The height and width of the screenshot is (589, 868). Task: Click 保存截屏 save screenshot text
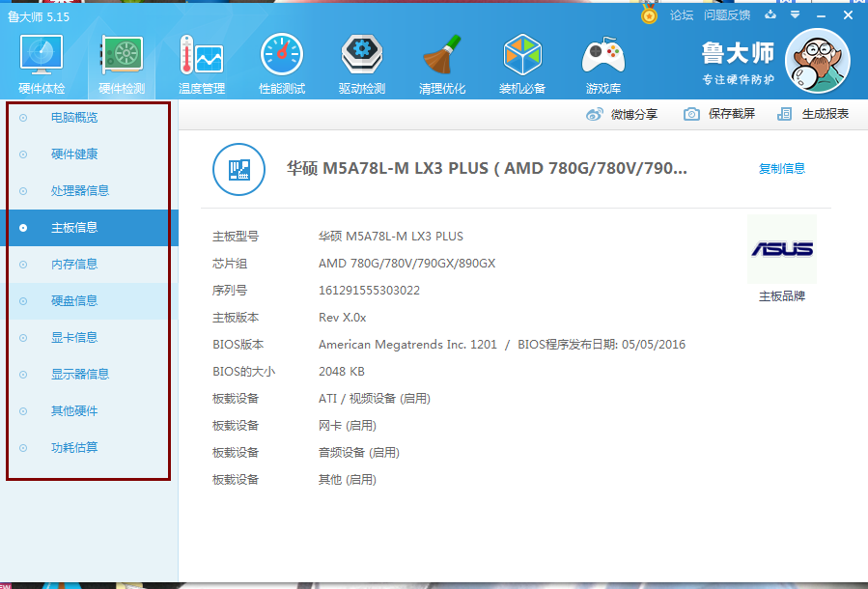(x=731, y=114)
